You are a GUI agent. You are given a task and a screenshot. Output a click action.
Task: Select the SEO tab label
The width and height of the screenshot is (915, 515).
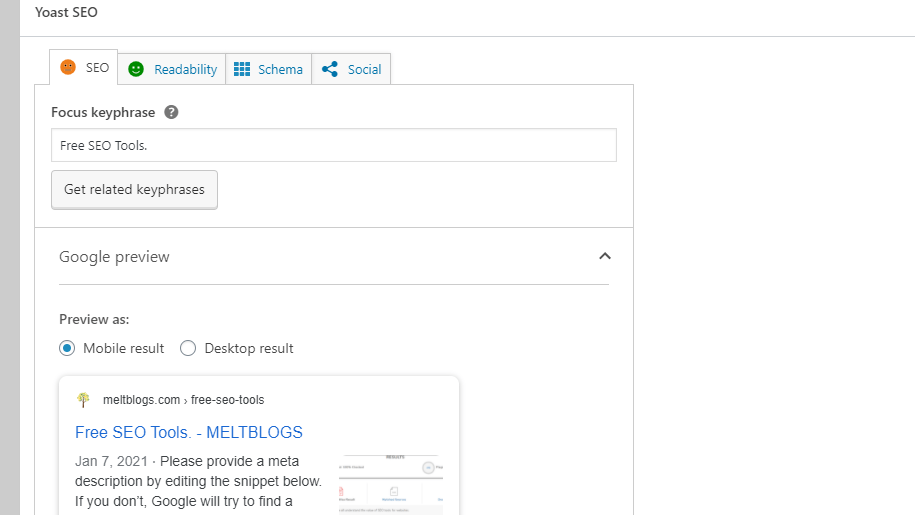point(97,68)
